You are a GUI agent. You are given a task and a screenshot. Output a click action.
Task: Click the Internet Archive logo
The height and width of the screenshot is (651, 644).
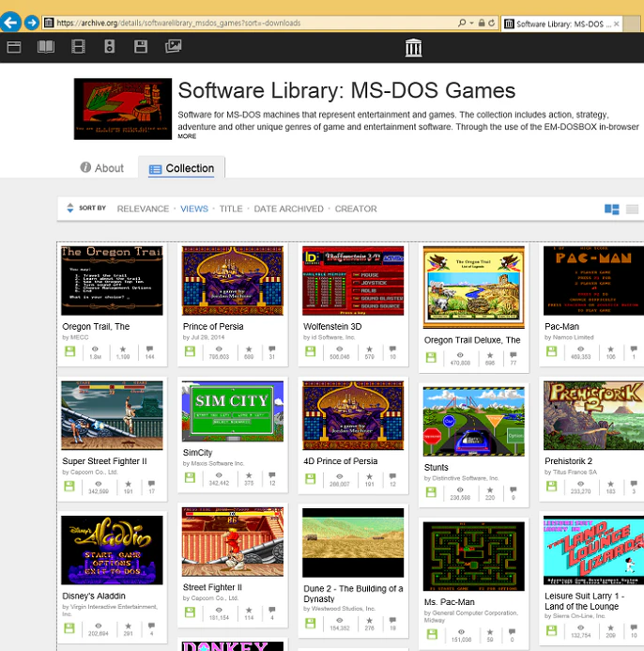tap(413, 48)
